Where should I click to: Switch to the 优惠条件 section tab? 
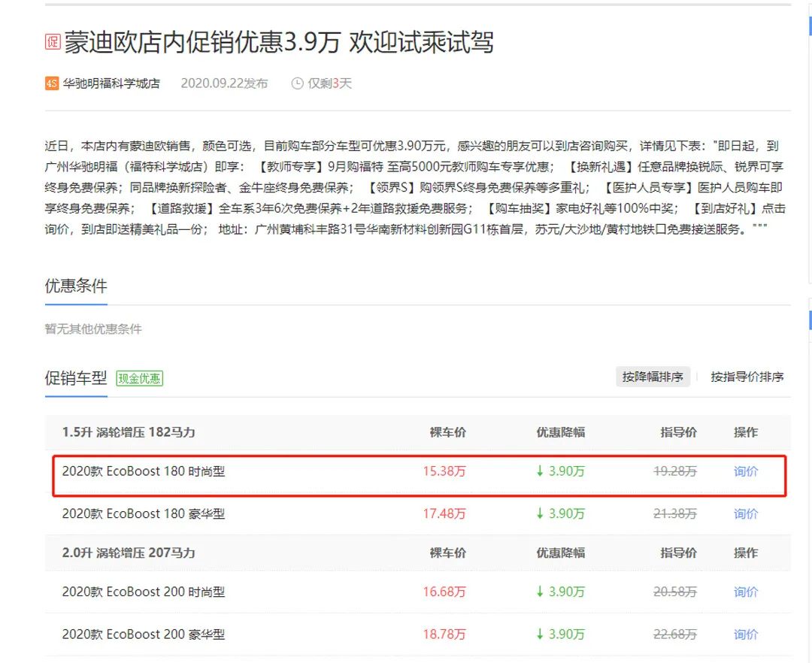tap(75, 286)
